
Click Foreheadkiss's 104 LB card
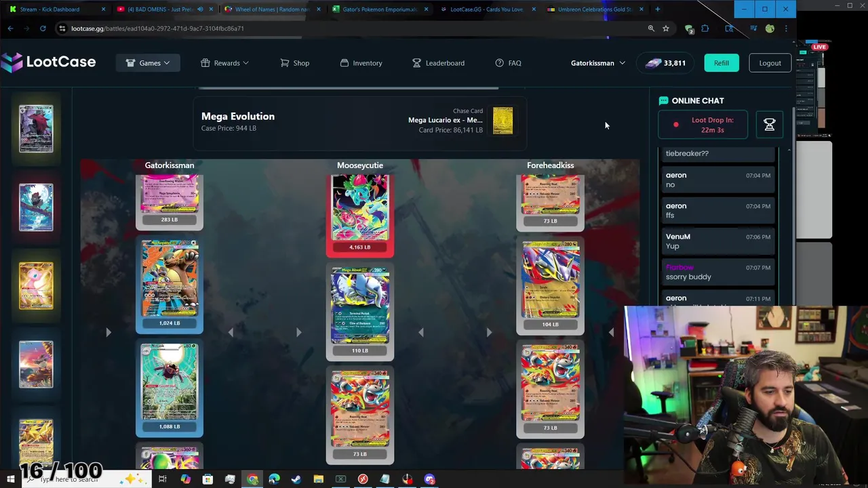[x=551, y=286]
